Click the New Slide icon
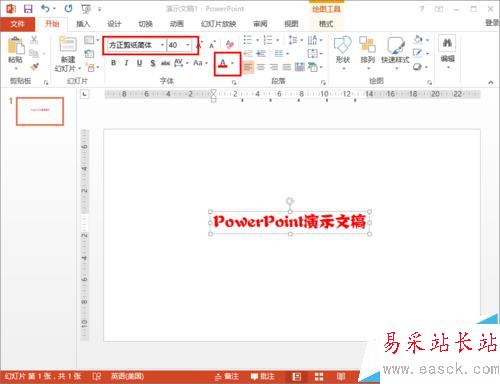 coord(68,44)
